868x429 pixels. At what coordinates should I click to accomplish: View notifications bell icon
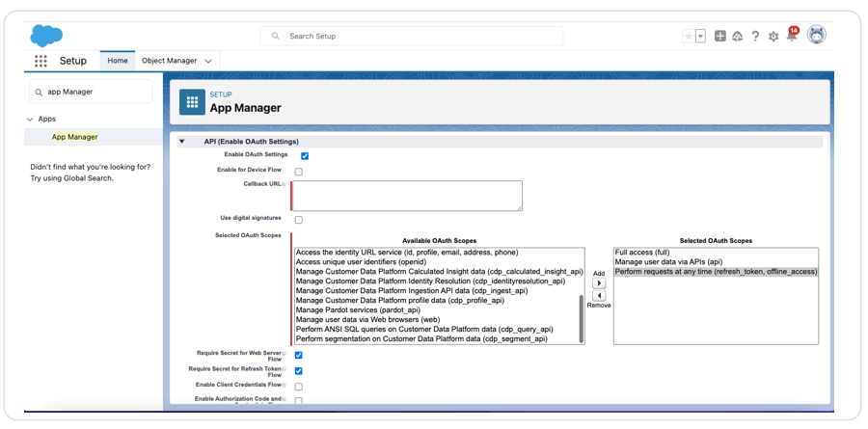point(791,37)
